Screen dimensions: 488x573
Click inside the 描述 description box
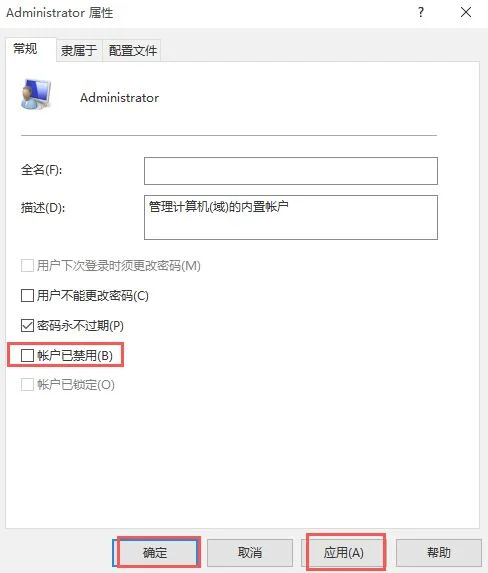pos(291,217)
